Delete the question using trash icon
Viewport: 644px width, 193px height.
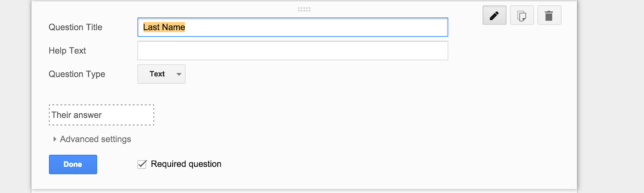click(x=549, y=15)
